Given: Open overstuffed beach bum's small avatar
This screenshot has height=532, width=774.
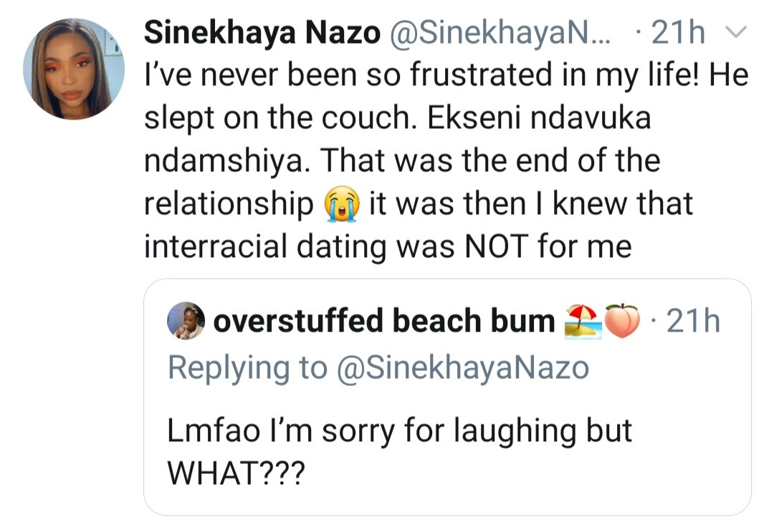Looking at the screenshot, I should [x=186, y=321].
